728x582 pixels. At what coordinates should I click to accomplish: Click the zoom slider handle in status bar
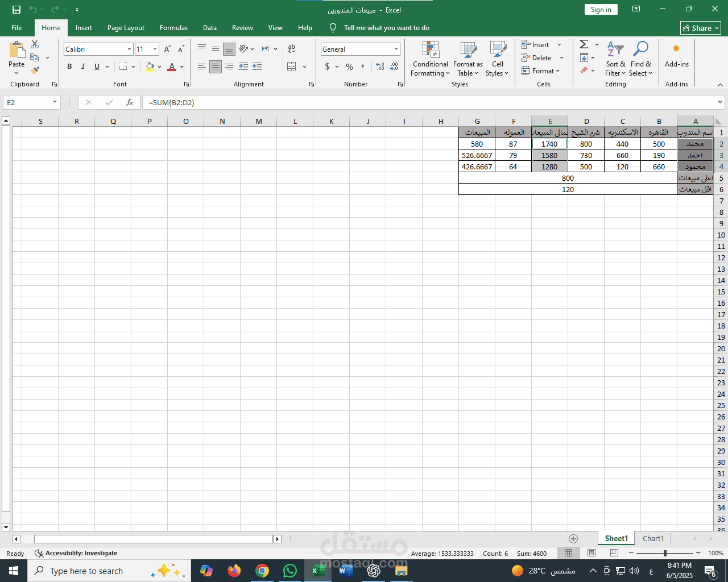[665, 553]
